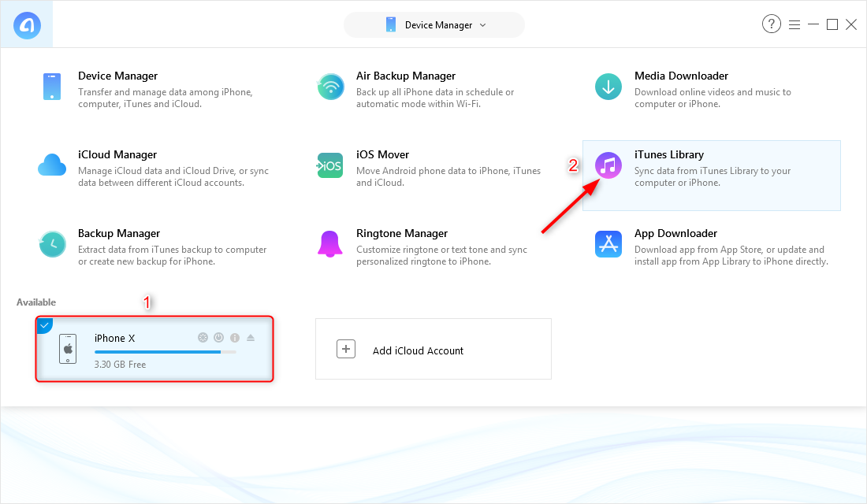Click the iCloud Manager cloud icon
The image size is (867, 504).
click(52, 165)
